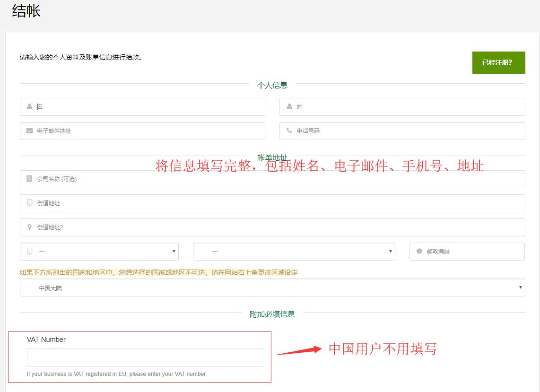Viewport: 540px width, 392px height.
Task: Click the building icon beside 街道地址
Action: coord(30,203)
